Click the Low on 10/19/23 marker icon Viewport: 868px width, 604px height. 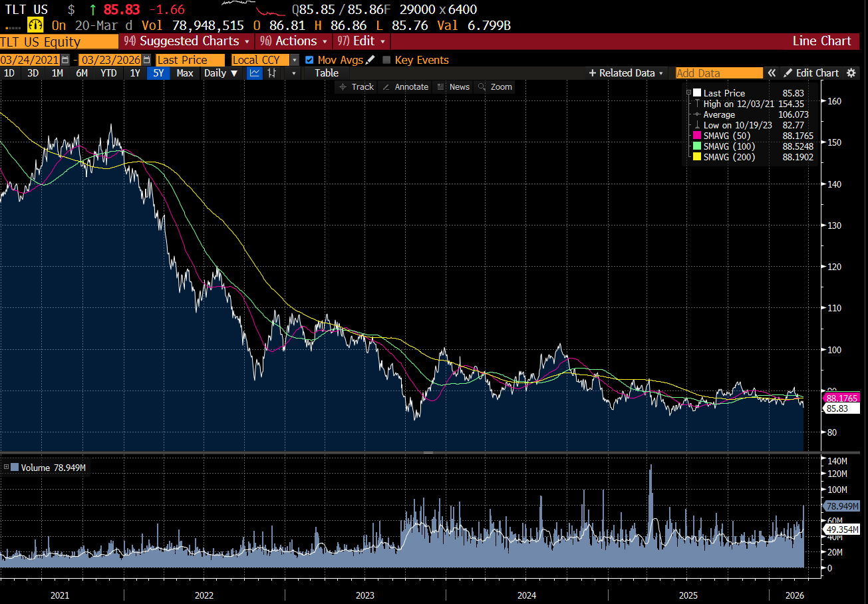point(696,125)
